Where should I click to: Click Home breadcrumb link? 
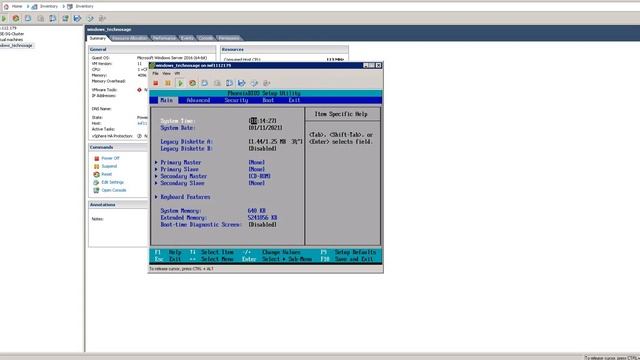tap(17, 7)
